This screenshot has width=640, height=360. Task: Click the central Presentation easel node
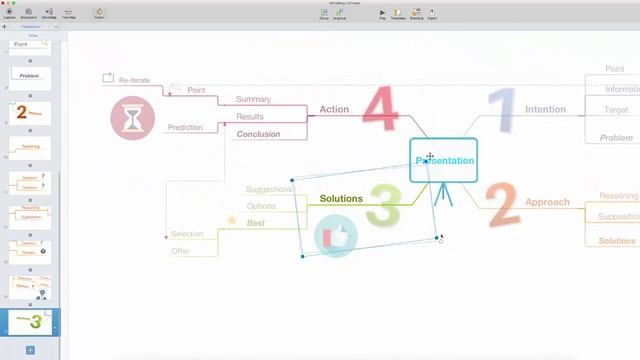pos(444,160)
